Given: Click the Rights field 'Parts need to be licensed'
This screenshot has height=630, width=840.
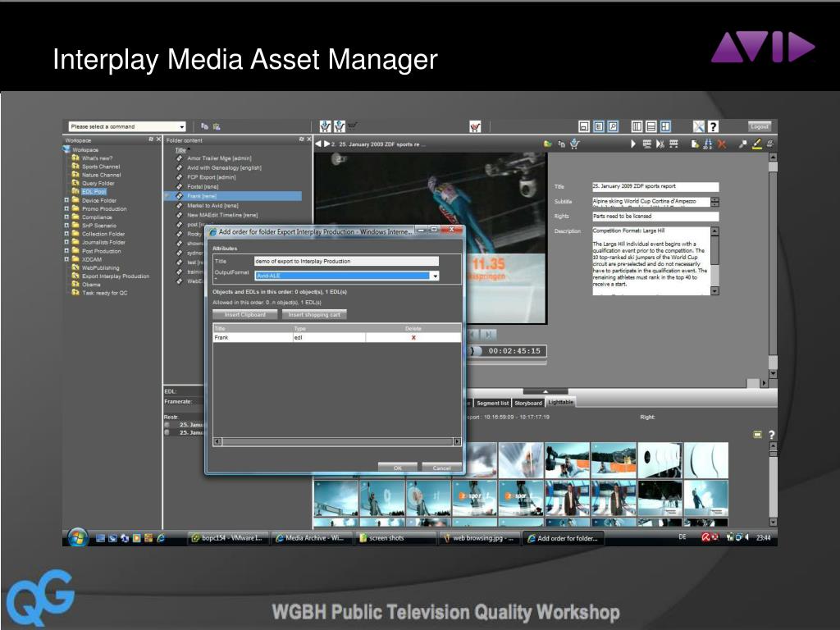Looking at the screenshot, I should pos(655,217).
